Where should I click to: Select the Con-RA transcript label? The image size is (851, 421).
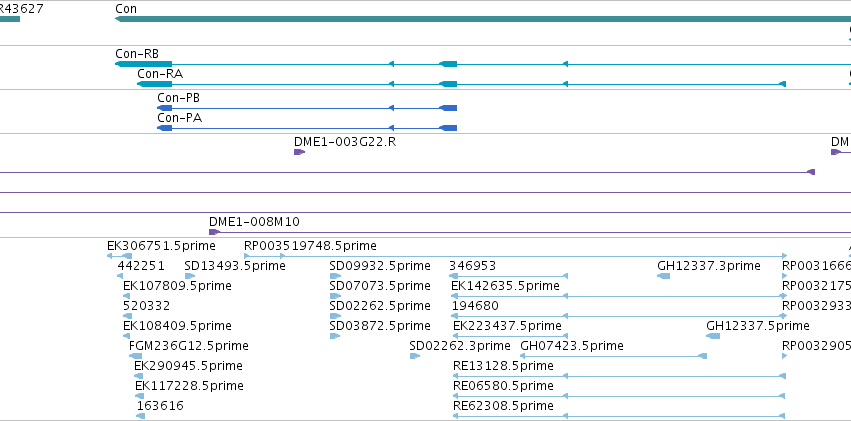click(x=160, y=74)
